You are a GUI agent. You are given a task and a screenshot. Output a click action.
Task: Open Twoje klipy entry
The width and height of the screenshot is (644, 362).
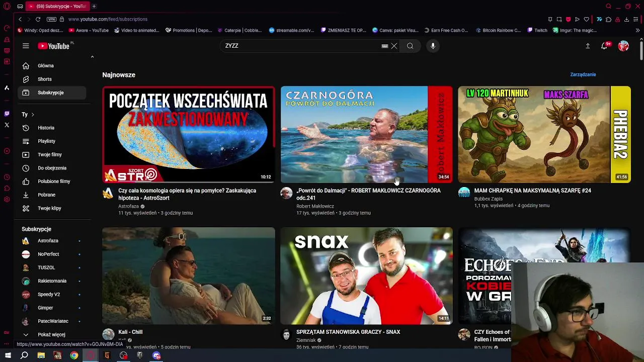click(52, 208)
